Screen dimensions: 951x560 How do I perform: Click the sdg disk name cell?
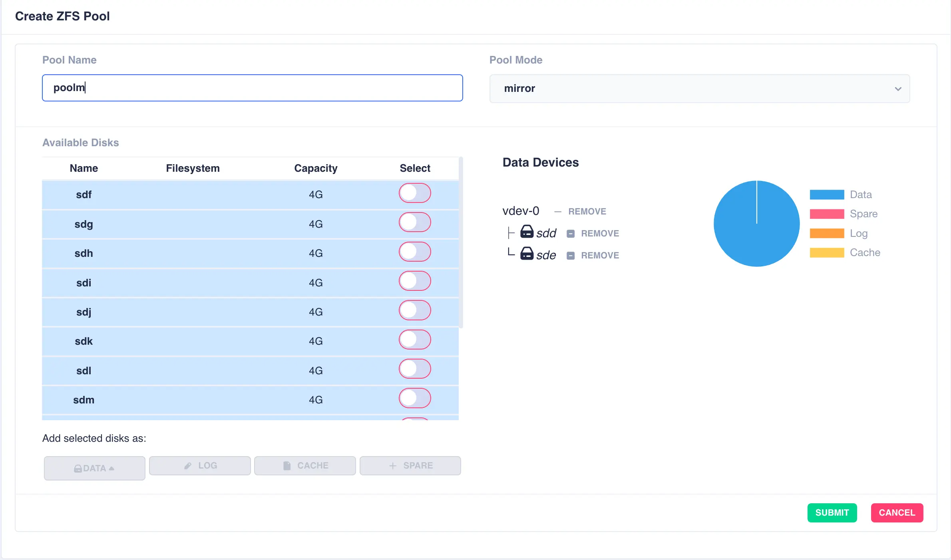84,224
